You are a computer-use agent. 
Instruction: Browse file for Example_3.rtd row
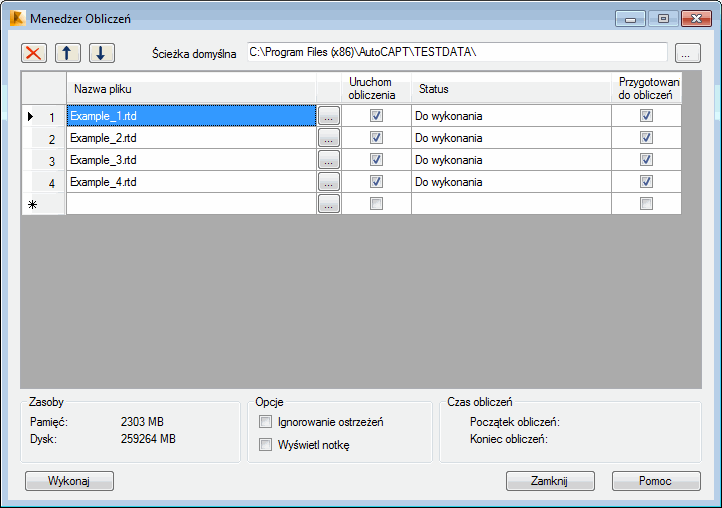(x=329, y=160)
